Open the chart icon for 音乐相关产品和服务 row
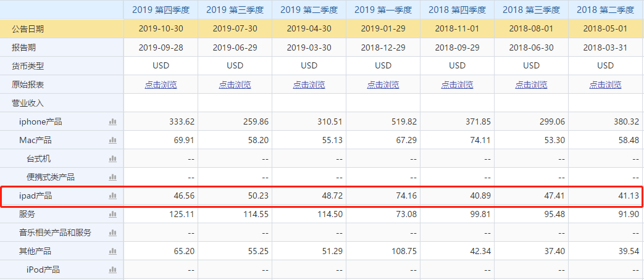644x280 pixels. pyautogui.click(x=112, y=233)
